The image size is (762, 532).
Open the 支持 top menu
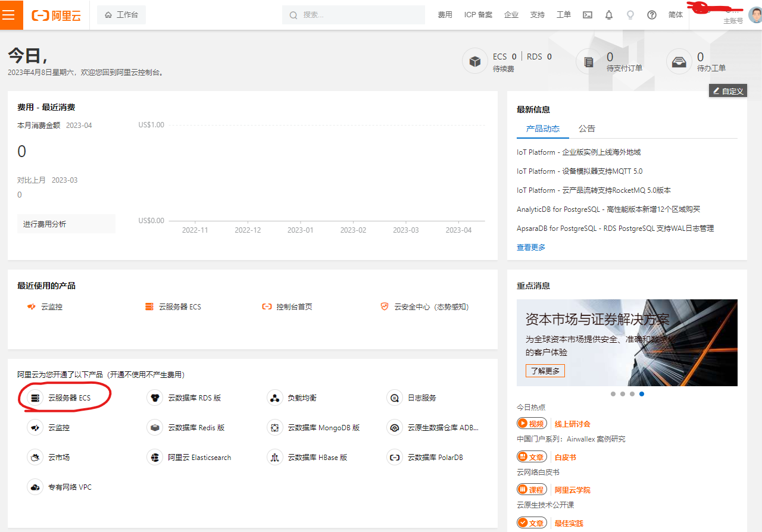pyautogui.click(x=538, y=15)
